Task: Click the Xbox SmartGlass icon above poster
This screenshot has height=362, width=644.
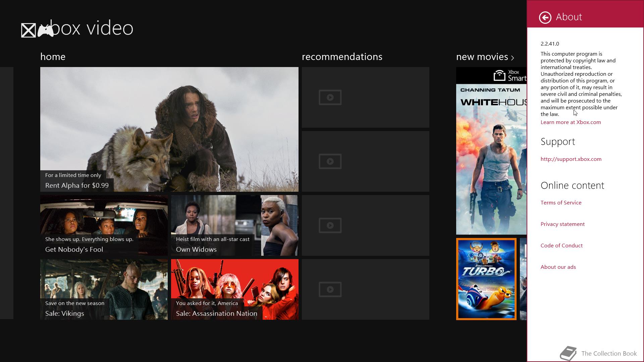Action: tap(499, 75)
